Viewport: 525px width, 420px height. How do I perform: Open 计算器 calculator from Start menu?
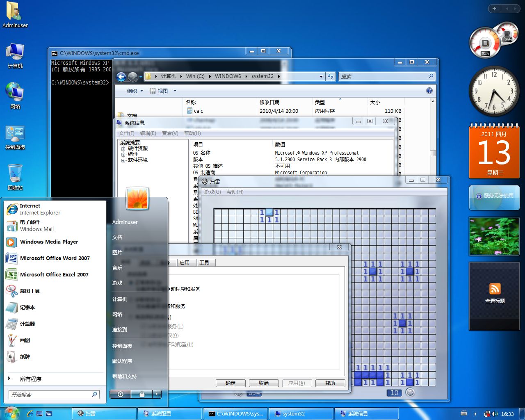55,324
